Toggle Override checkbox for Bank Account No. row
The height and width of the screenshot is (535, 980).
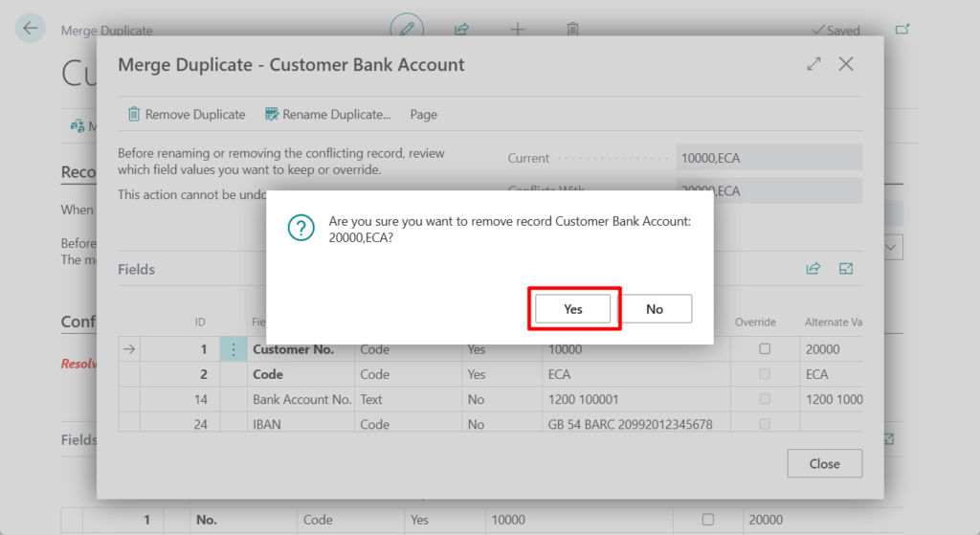point(765,399)
